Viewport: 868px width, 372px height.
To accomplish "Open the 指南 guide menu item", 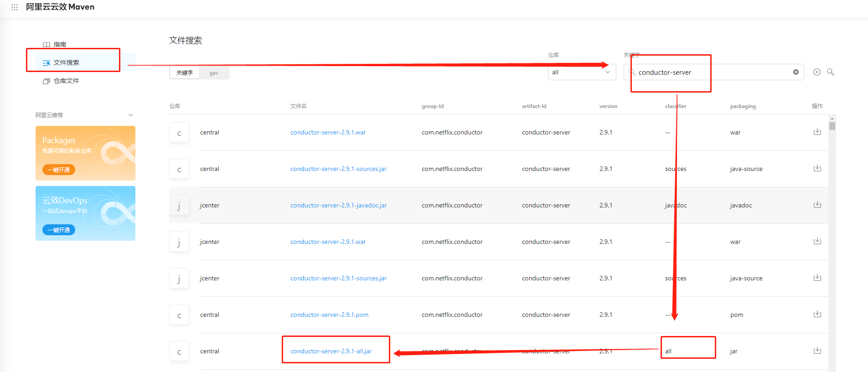I will pos(60,44).
